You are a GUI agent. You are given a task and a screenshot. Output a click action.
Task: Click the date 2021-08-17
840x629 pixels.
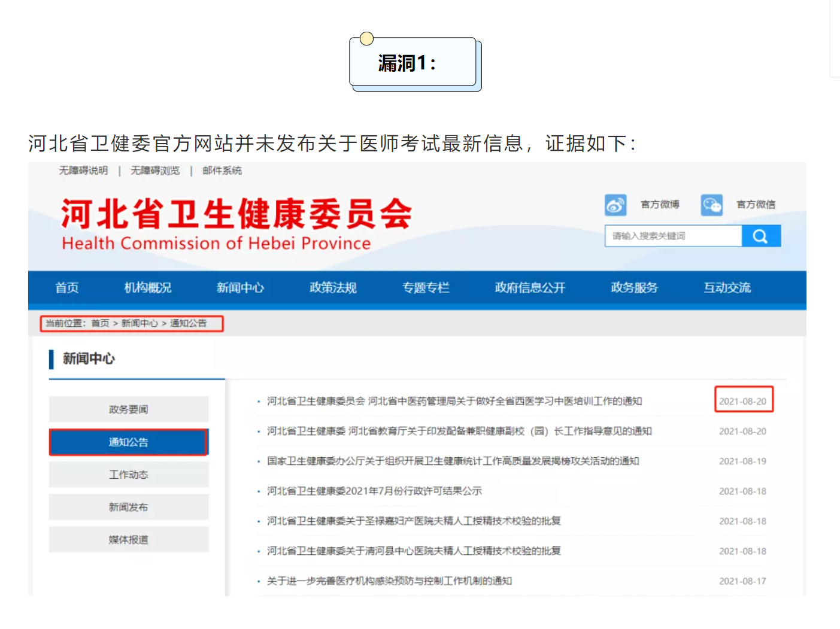[742, 581]
